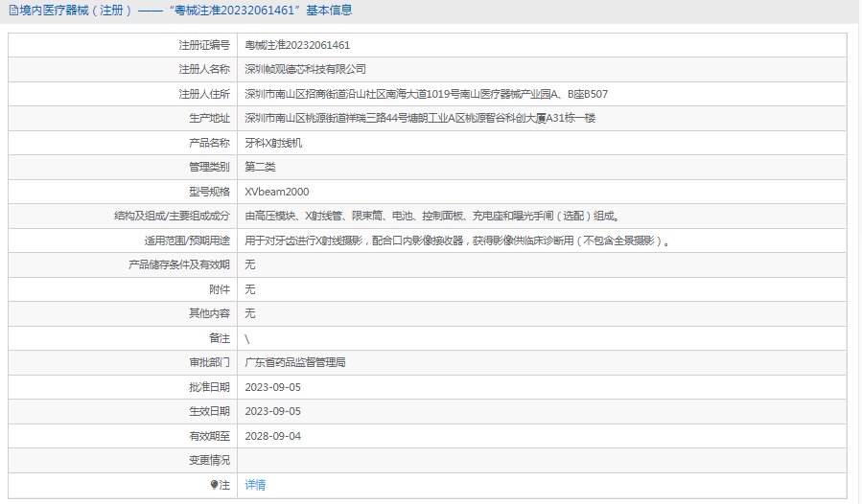This screenshot has height=504, width=862.
Task: Click the document icon before 境内医疗器械
Action: [12, 11]
